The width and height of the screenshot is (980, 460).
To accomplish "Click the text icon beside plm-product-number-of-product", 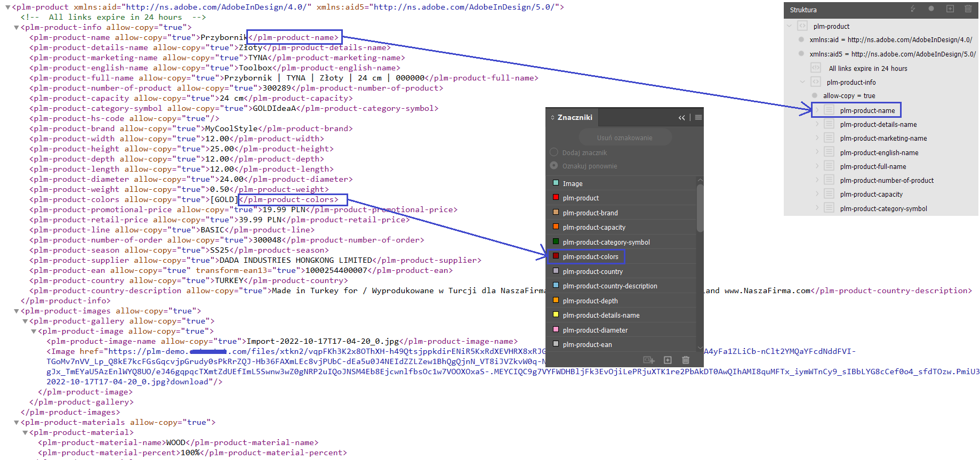I will coord(829,180).
